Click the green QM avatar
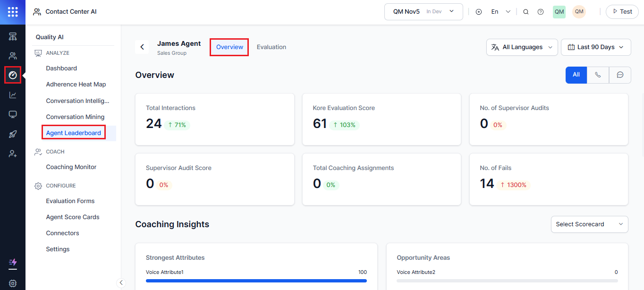 click(x=559, y=12)
